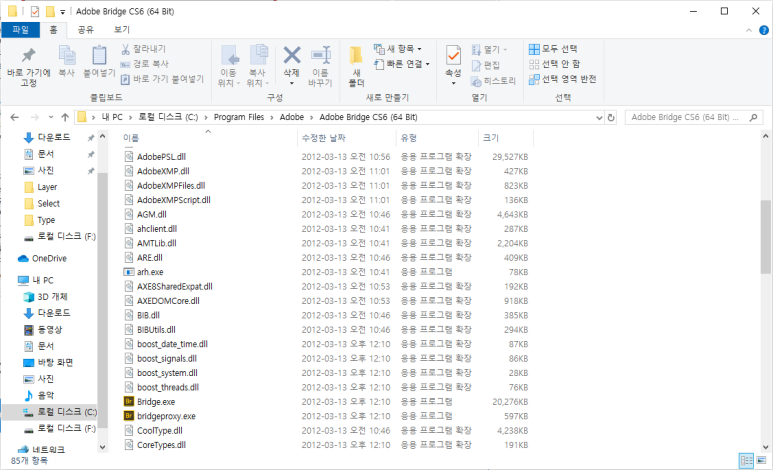
Task: Click 선택 영역 반전 invert selection
Action: pos(562,79)
